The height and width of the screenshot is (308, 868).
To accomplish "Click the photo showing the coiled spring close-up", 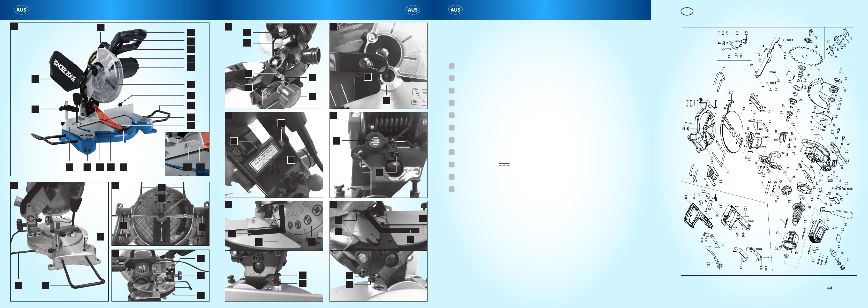I will (x=378, y=155).
